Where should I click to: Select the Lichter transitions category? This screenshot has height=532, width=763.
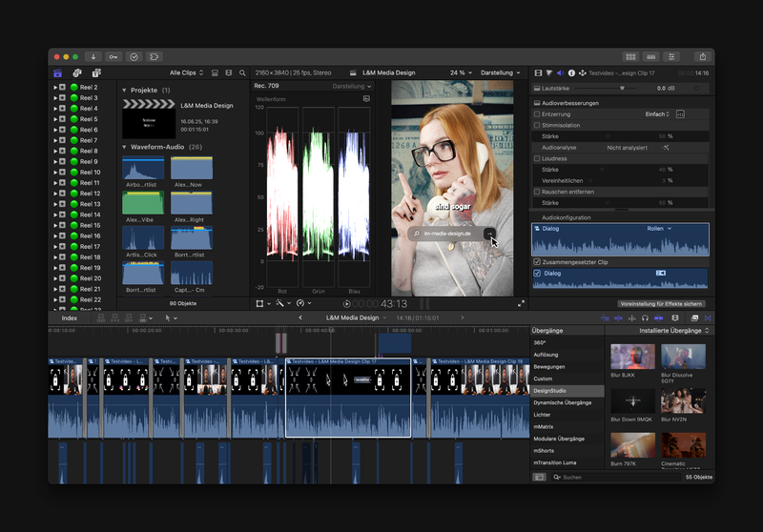click(543, 415)
